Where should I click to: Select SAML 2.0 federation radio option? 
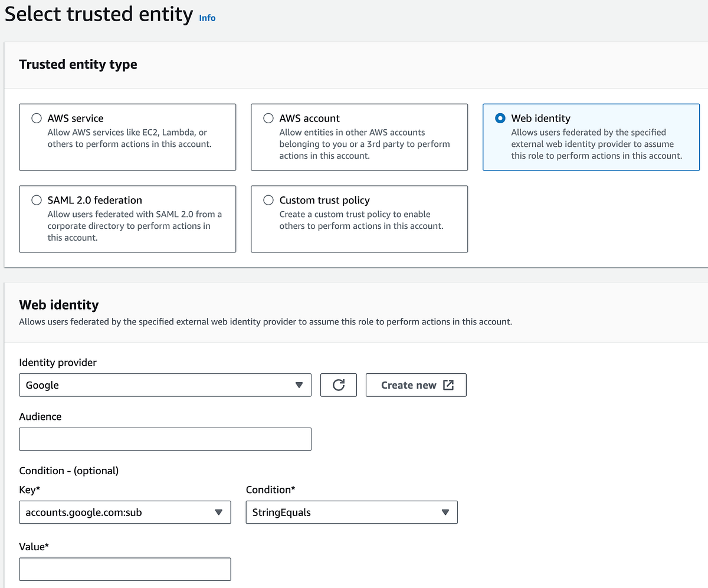[37, 200]
